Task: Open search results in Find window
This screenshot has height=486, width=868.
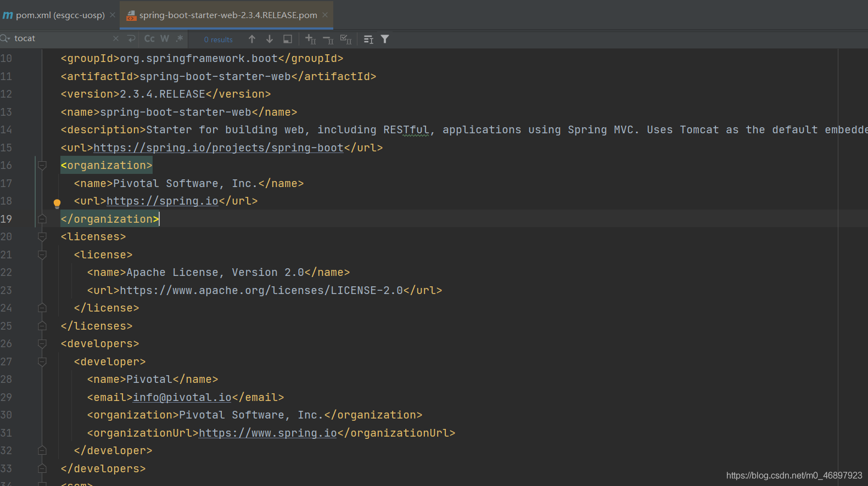Action: [x=288, y=39]
